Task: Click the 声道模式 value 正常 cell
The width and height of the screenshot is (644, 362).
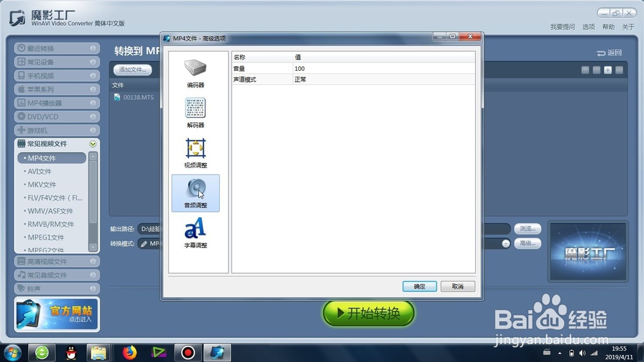Action: point(384,79)
